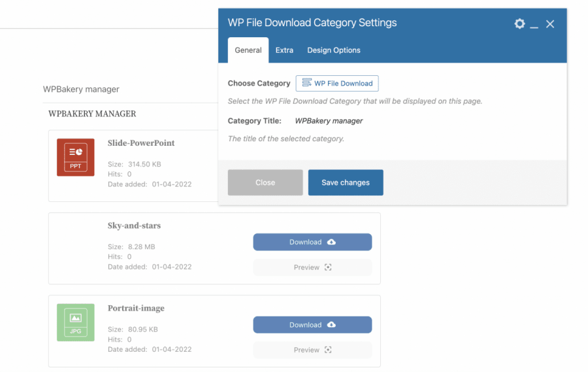Open the Slide-PowerPoint file title
Viewport: 588px width, 372px height.
click(141, 143)
